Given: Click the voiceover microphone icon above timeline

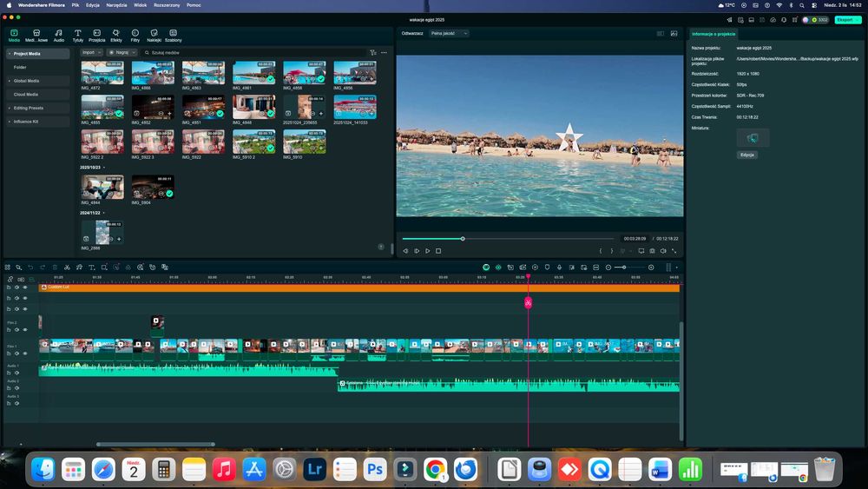Looking at the screenshot, I should [559, 267].
